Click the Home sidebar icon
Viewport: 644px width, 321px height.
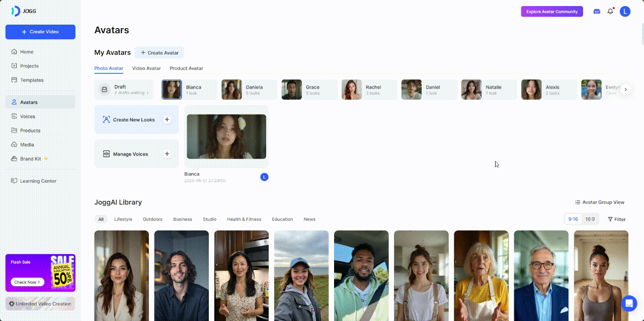coord(14,52)
